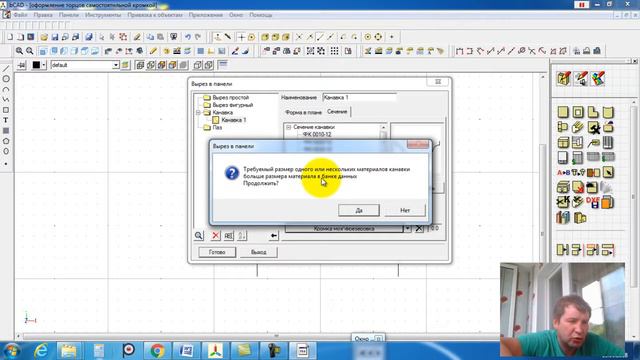Click the X icon beside the material dropdown

tap(419, 229)
